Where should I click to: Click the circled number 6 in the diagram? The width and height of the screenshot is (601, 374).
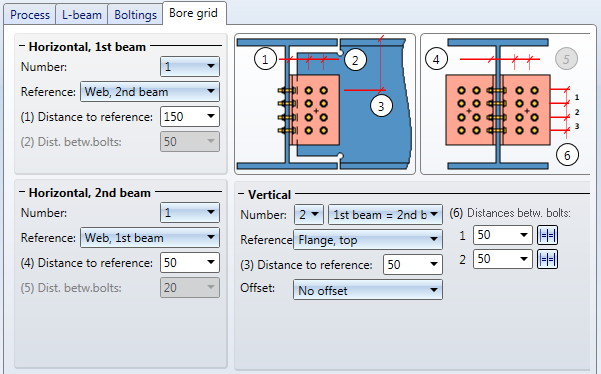pos(567,155)
